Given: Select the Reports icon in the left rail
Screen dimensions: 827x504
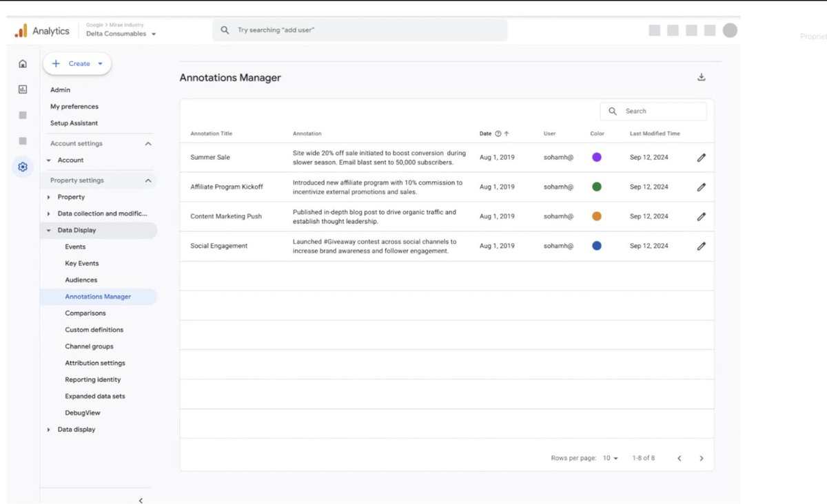Looking at the screenshot, I should [22, 89].
